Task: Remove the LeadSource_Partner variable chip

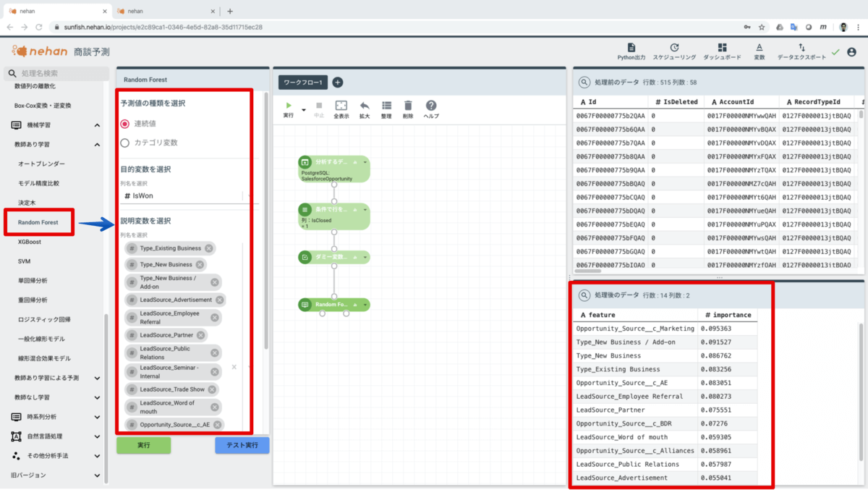Action: tap(200, 335)
